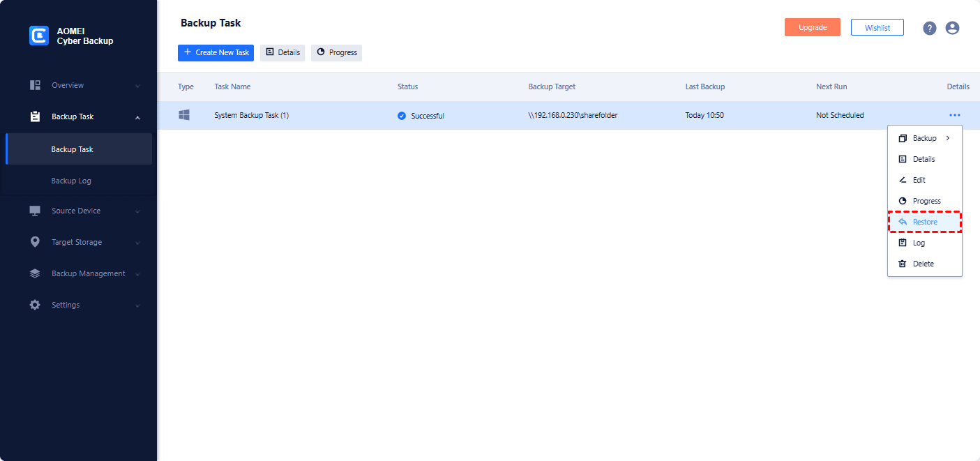Expand the Overview section chevron
The width and height of the screenshot is (980, 461).
(x=137, y=86)
